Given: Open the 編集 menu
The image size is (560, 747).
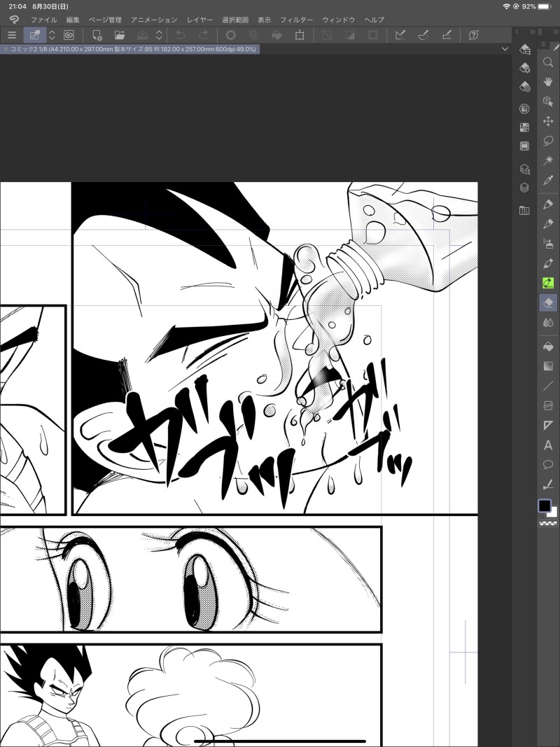Looking at the screenshot, I should point(73,20).
